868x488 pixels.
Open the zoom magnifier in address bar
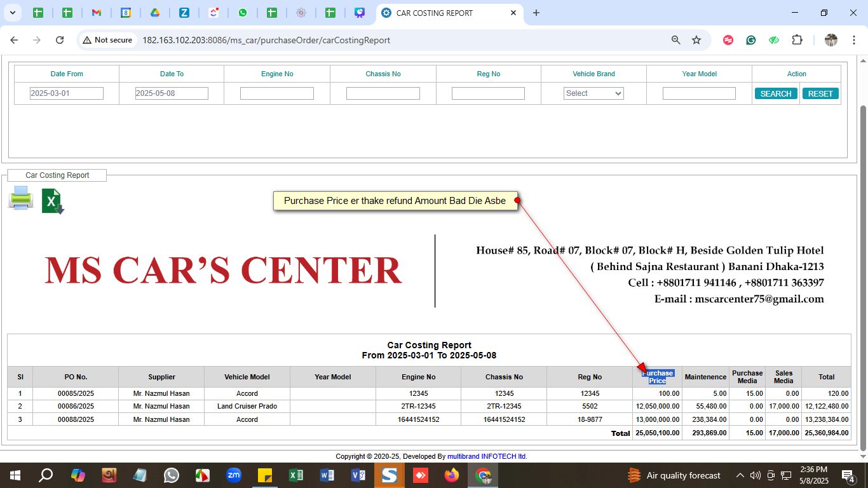(x=676, y=40)
